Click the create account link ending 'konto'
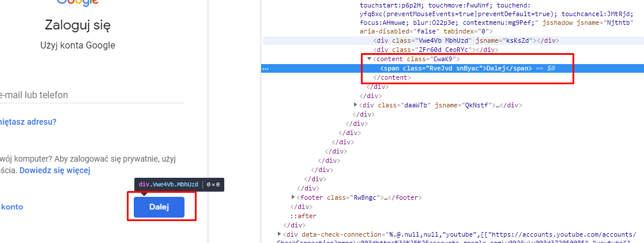 12,207
